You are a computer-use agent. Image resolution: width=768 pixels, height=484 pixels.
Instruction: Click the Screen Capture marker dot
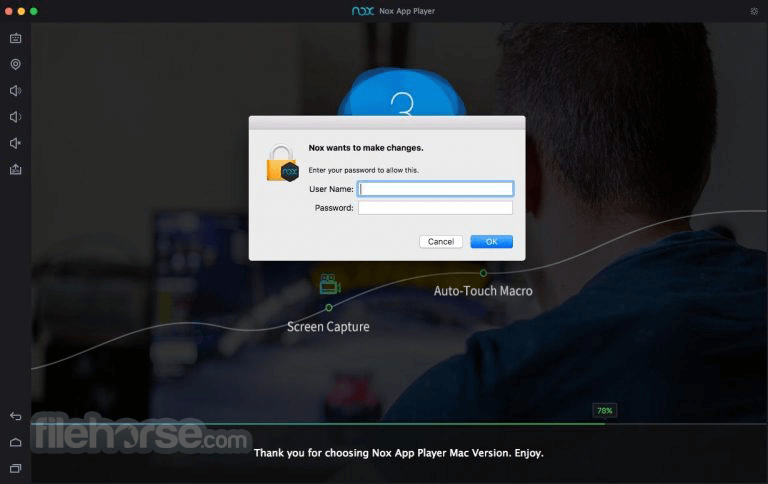tap(329, 308)
